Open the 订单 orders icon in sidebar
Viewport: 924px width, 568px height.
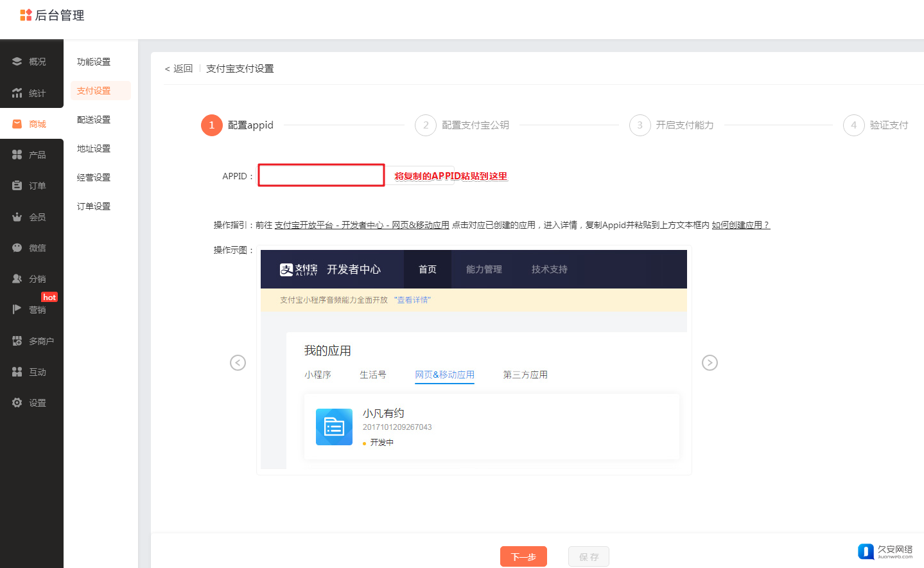(x=17, y=186)
